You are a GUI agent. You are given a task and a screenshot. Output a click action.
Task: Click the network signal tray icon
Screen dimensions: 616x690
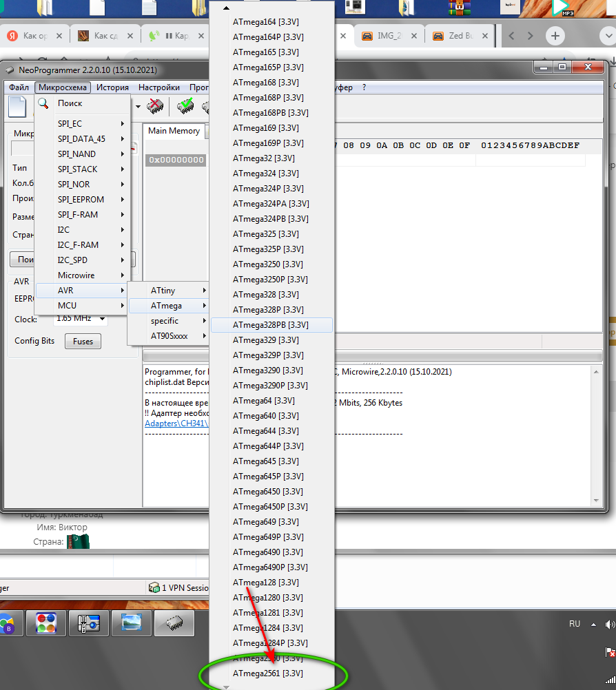click(610, 680)
